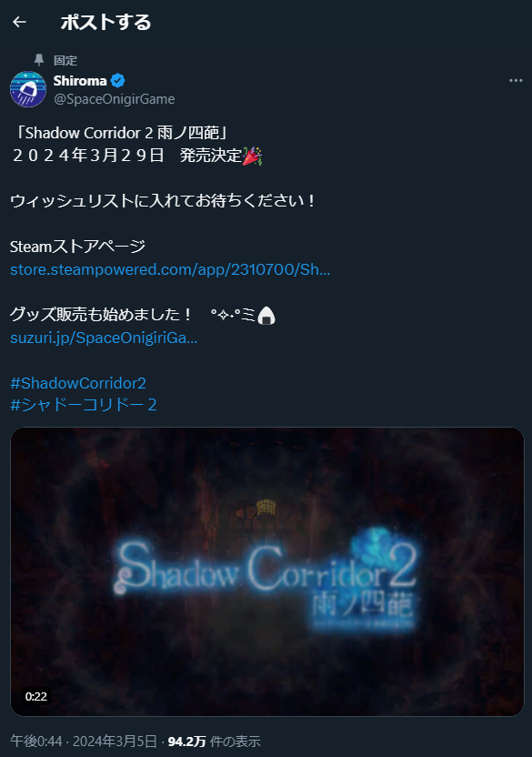532x757 pixels.
Task: Open the #シャドーコリドー2 hashtag
Action: click(84, 405)
